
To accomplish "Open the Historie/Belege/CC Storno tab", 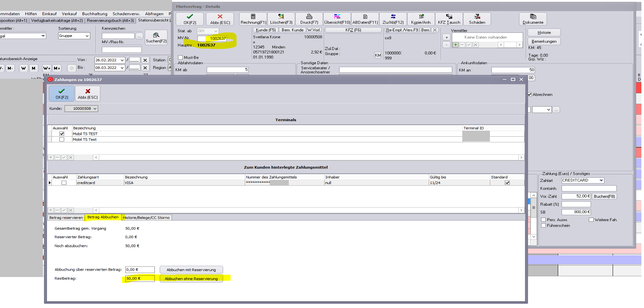I will click(146, 218).
